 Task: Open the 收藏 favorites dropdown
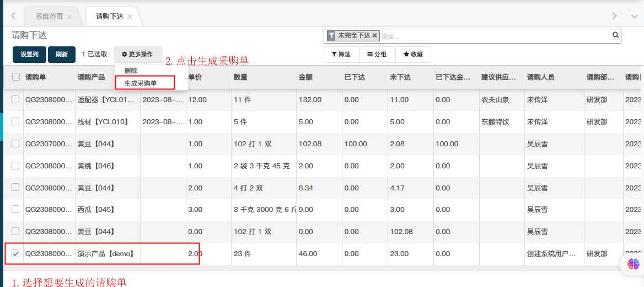[x=414, y=55]
